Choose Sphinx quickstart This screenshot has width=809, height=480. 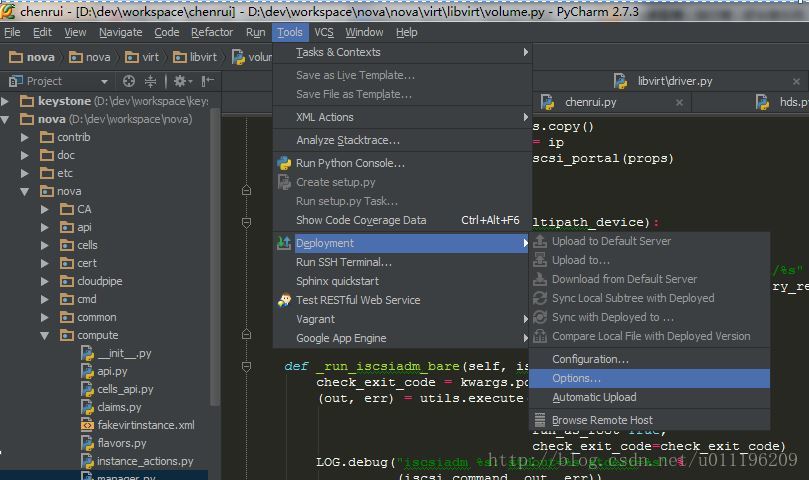pos(402,281)
